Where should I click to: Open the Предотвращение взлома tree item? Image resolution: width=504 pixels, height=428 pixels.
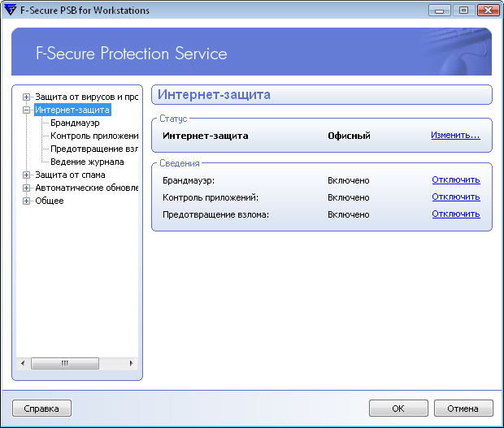click(x=93, y=149)
